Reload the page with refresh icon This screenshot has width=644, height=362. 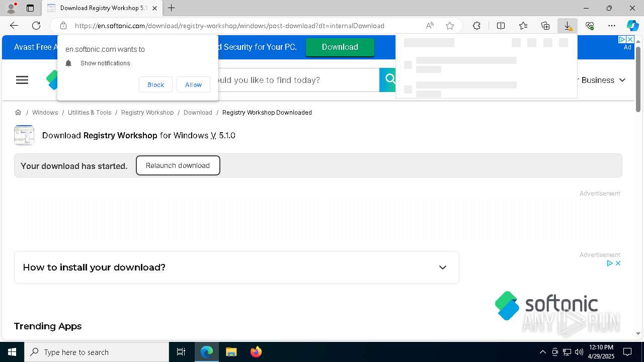click(x=36, y=26)
